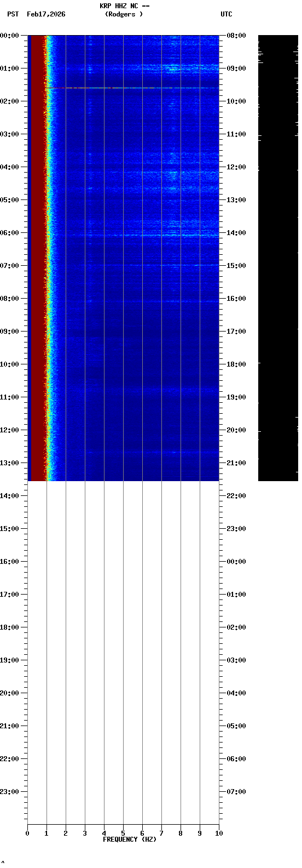Select the 01:00 UTC axis label
The image size is (302, 868).
pyautogui.click(x=236, y=595)
